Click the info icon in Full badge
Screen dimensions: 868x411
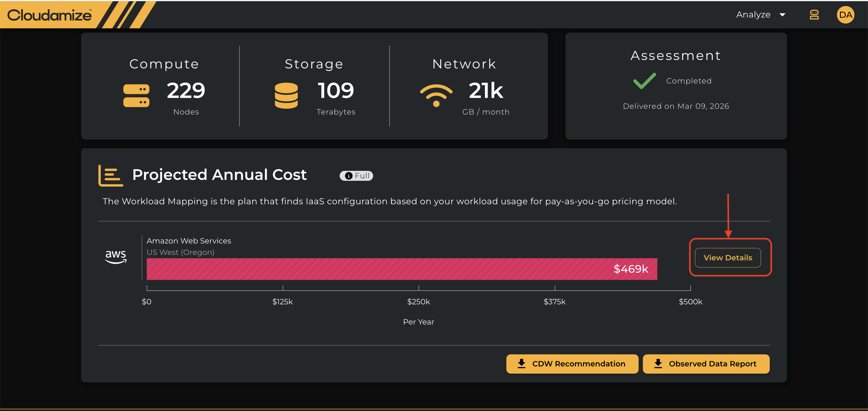pos(349,176)
